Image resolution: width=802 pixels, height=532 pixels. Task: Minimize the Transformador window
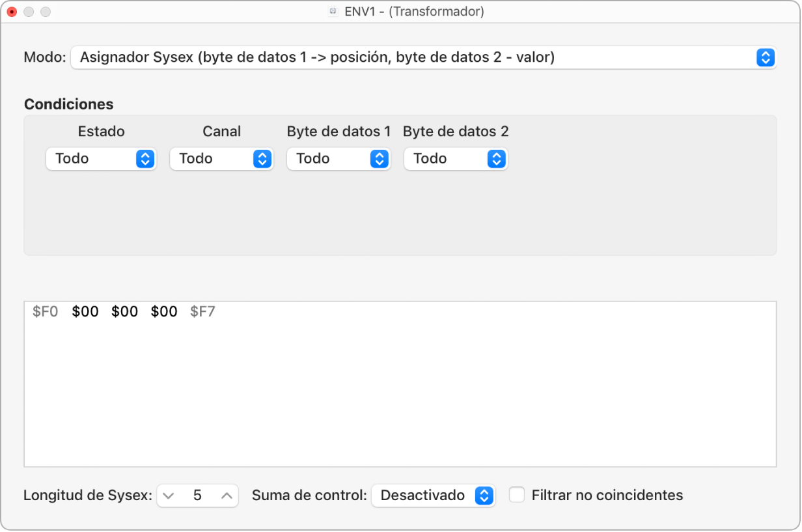point(29,12)
